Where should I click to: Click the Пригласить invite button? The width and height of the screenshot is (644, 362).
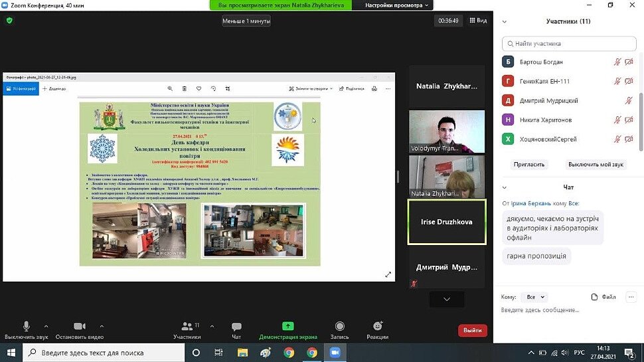(529, 164)
